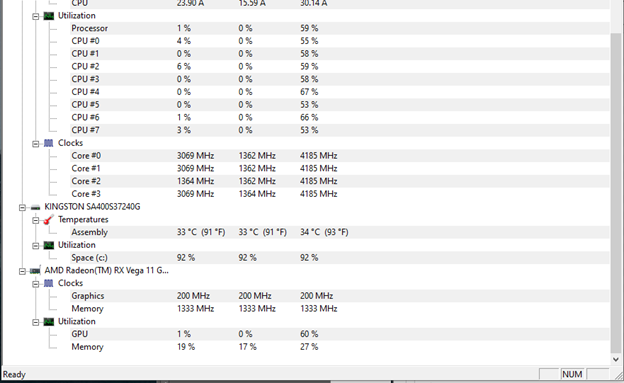Click the GPU Clocks chip icon
624x383 pixels.
pyautogui.click(x=49, y=283)
